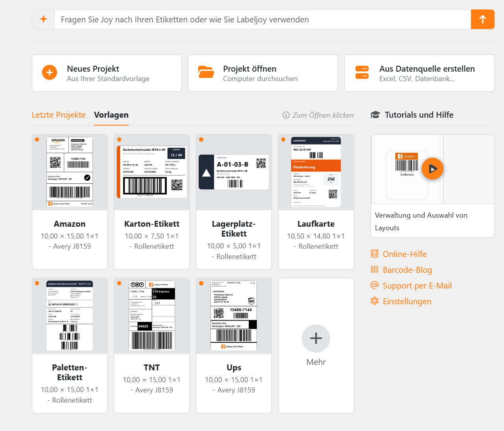The height and width of the screenshot is (431, 504).
Task: Open the Online-Hilfe link
Action: click(405, 254)
